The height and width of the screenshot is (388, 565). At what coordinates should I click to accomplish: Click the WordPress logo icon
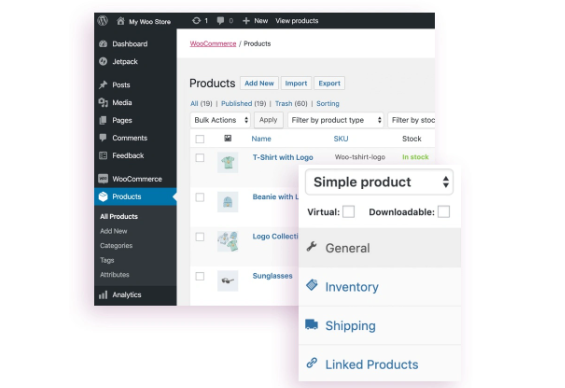pos(103,21)
